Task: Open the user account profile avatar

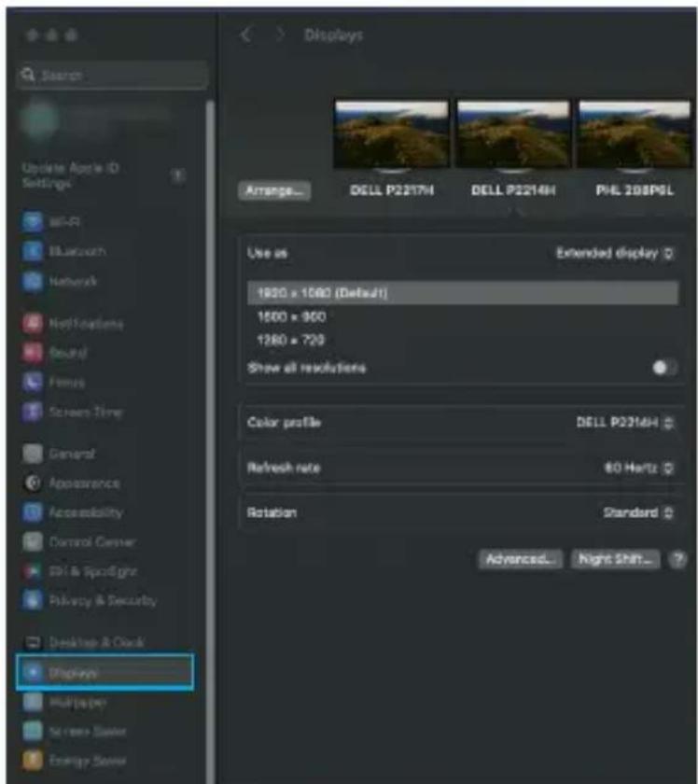Action: click(x=38, y=119)
